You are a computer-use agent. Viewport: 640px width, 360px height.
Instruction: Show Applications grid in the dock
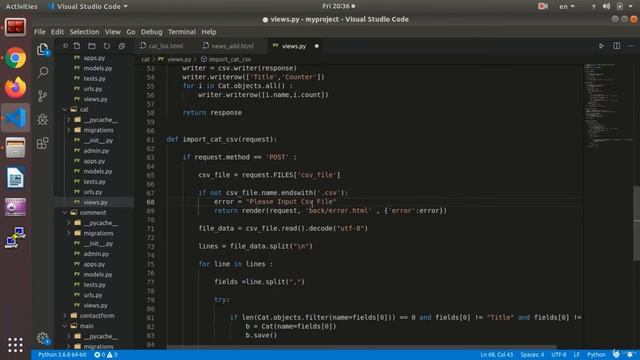(16, 345)
